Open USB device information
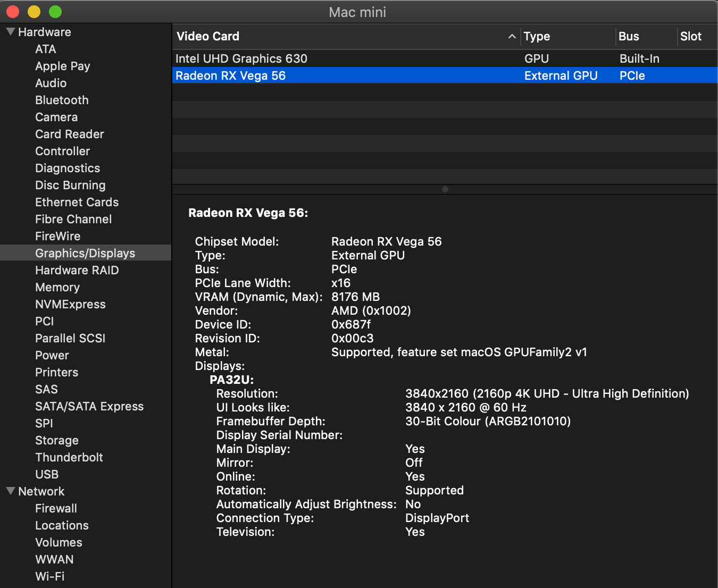Viewport: 718px width, 588px height. click(x=47, y=474)
